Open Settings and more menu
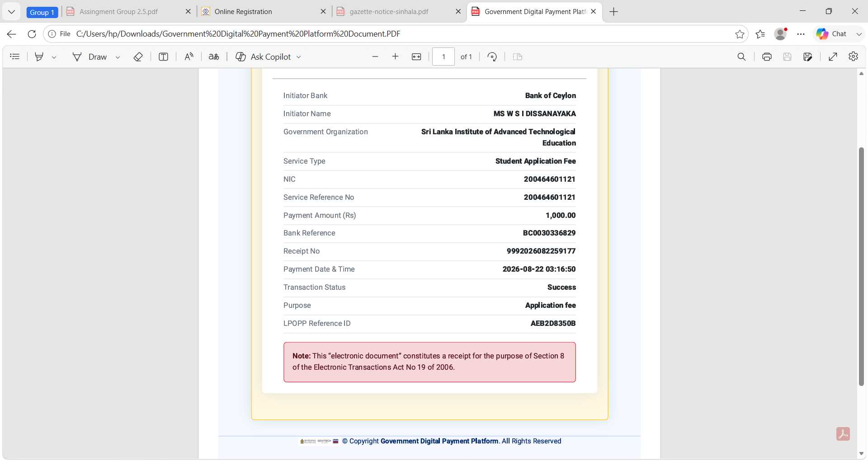Viewport: 868px width, 461px height. 801,34
